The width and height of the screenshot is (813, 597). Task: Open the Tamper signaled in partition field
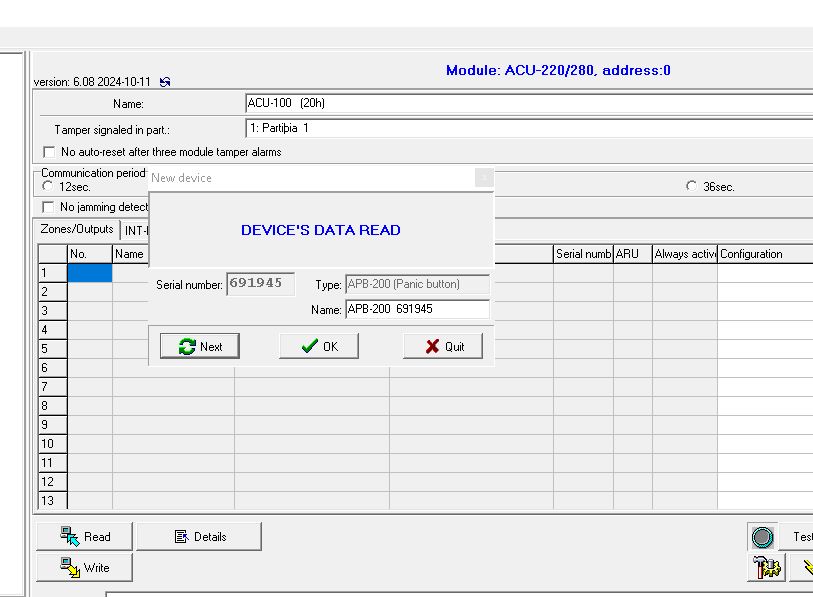tap(528, 128)
